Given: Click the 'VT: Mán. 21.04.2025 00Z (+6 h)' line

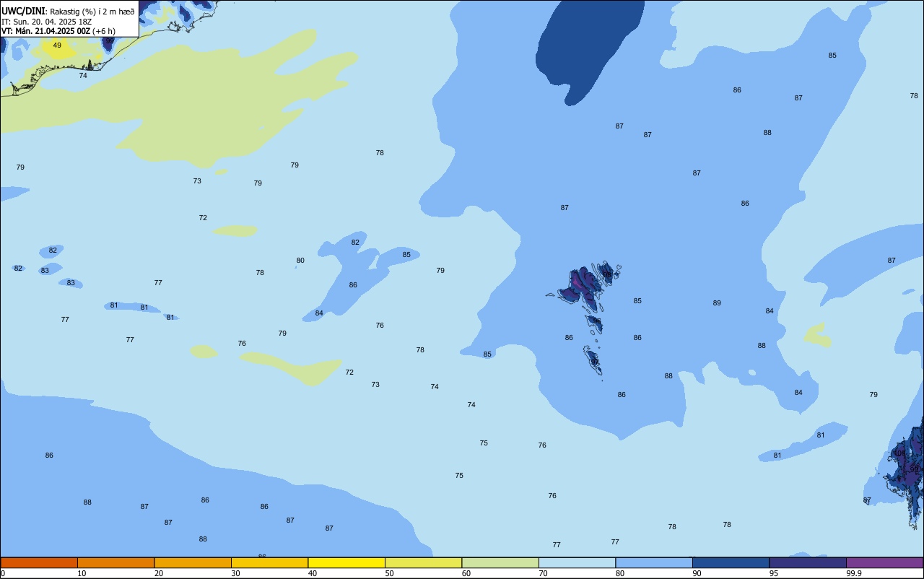Looking at the screenshot, I should [58, 30].
